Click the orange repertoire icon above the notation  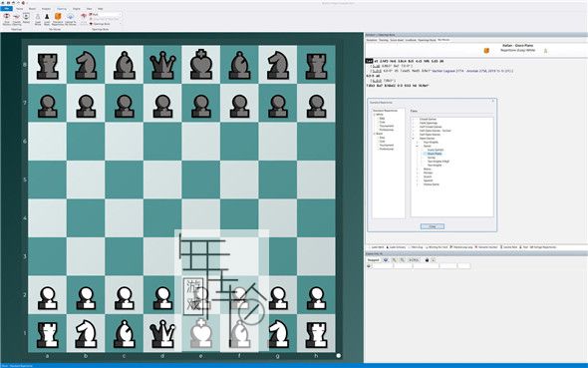[486, 51]
